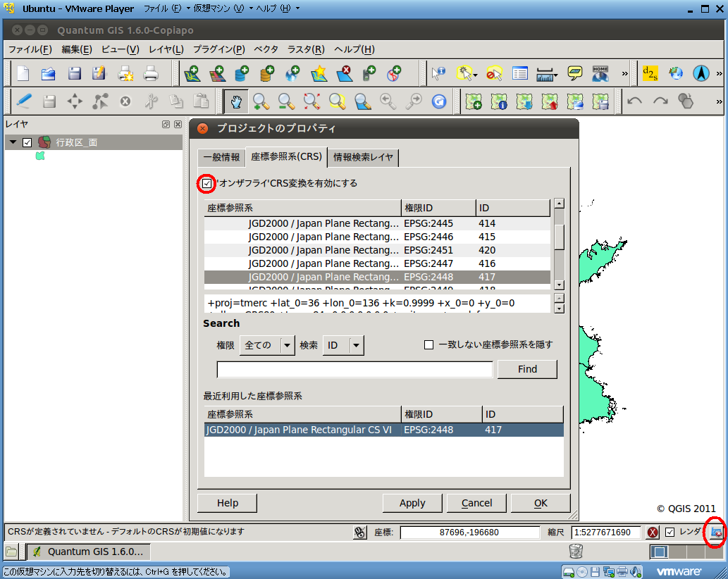Open the プラグイン(P) menu
The width and height of the screenshot is (728, 579).
coord(218,49)
